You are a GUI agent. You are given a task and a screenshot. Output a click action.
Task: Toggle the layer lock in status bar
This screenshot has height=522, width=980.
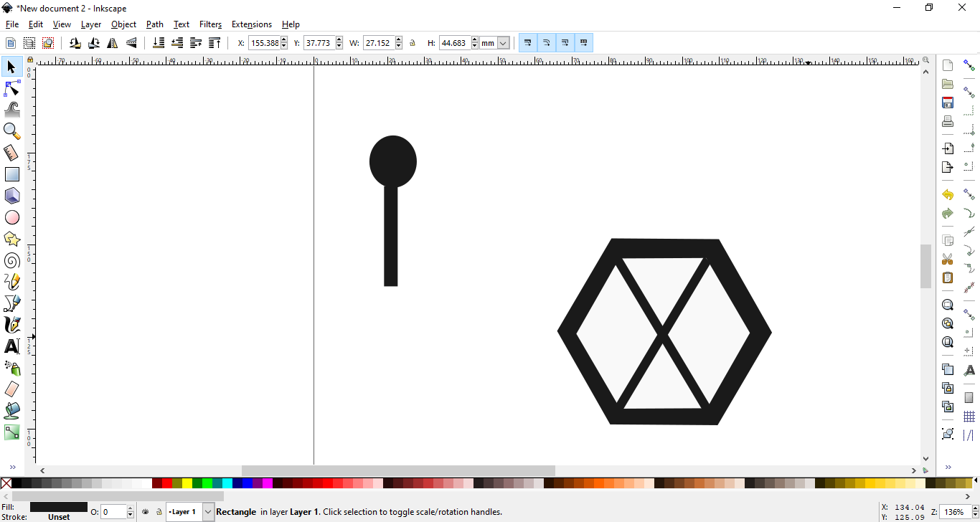point(159,511)
